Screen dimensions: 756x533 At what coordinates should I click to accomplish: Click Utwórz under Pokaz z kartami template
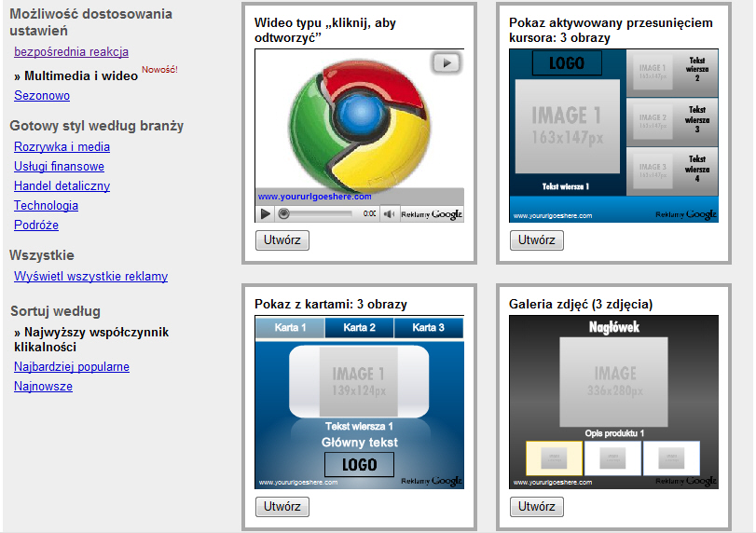click(282, 507)
